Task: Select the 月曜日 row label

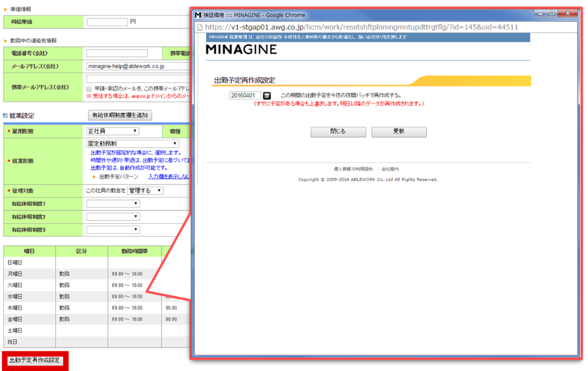Action: point(15,274)
